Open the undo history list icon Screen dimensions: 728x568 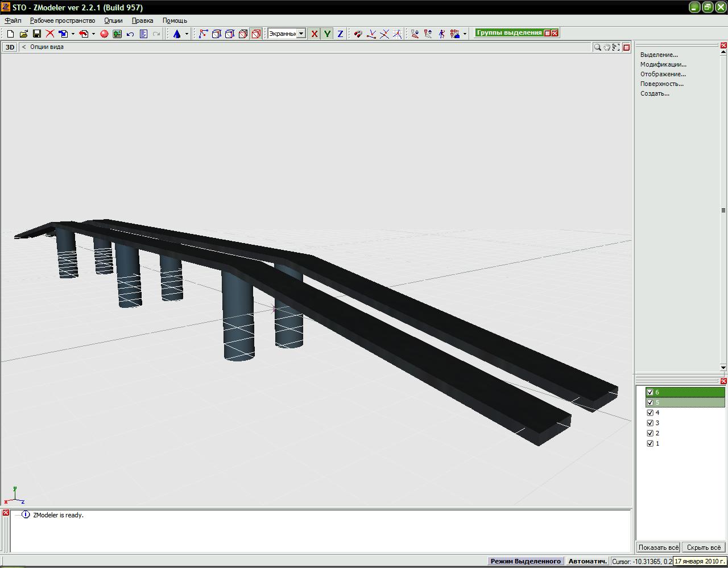point(143,34)
